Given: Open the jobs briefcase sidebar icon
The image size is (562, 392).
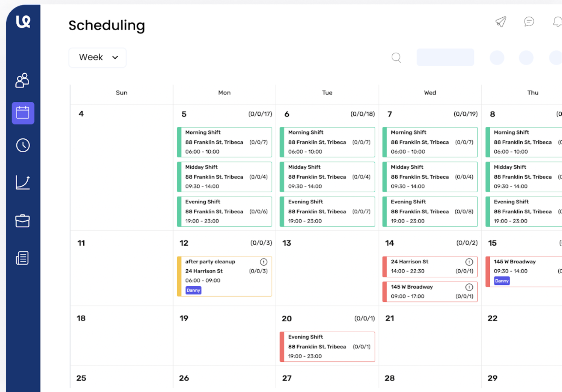Looking at the screenshot, I should click(22, 221).
